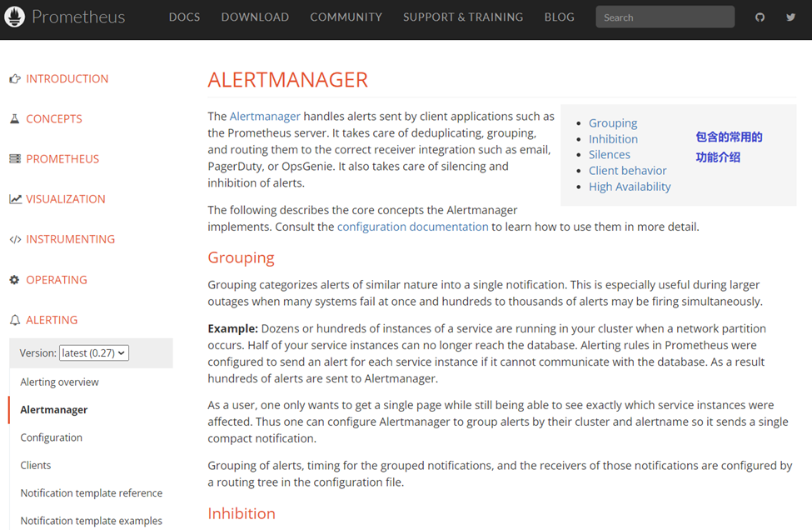Jump to Inhibition in table of contents
The width and height of the screenshot is (812, 530).
613,139
